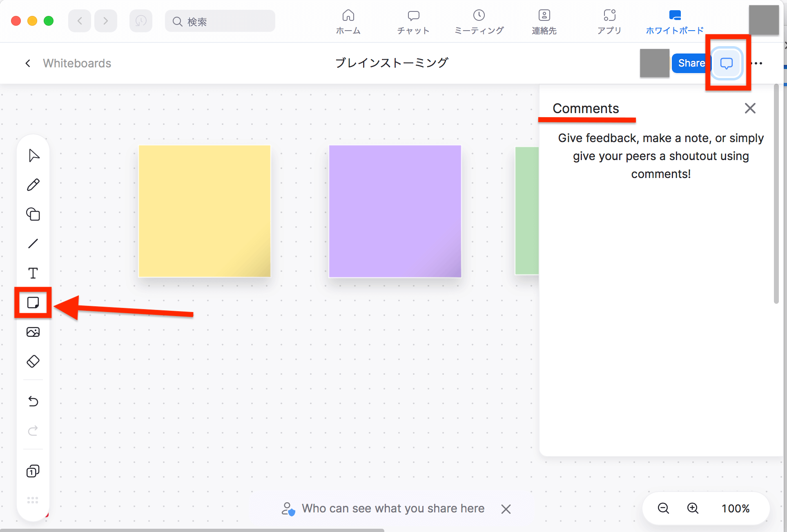Screen dimensions: 787x532
Task: Expand the grid menu at toolbar bottom
Action: [x=33, y=500]
